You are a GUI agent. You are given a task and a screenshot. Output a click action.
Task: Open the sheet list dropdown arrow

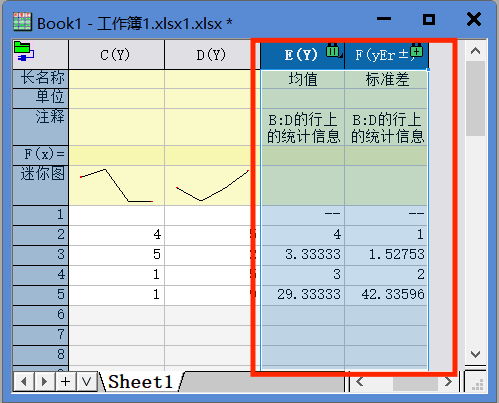coord(87,381)
